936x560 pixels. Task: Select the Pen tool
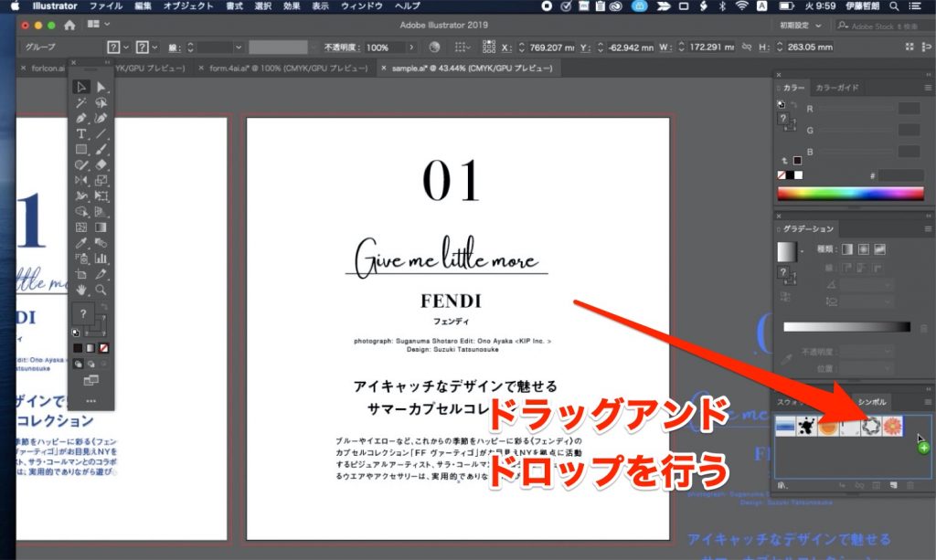click(x=81, y=118)
